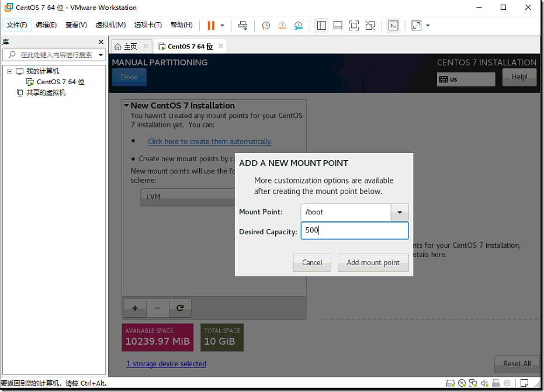
Task: Click the message log status icon
Action: (525, 383)
